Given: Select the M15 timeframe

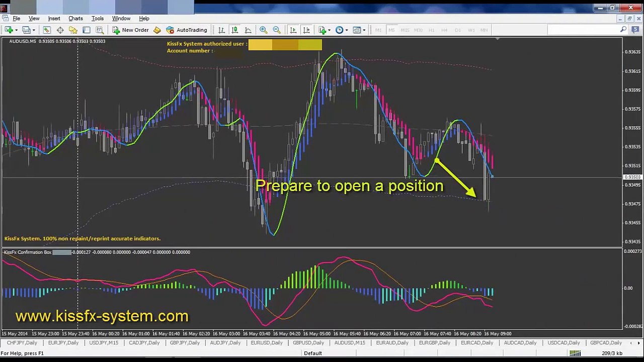Looking at the screenshot, I should (x=405, y=30).
